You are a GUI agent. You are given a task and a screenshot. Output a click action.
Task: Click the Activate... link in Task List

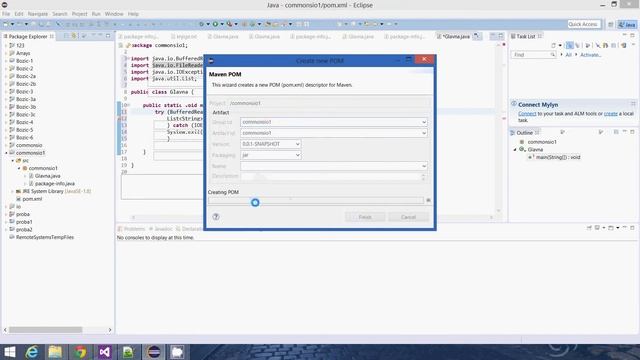coord(591,55)
